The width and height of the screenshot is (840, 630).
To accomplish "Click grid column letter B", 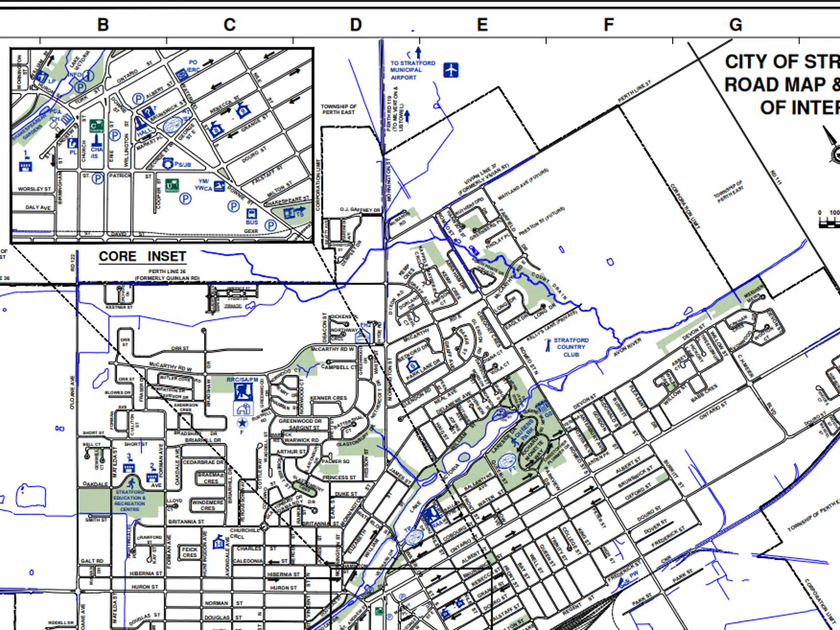I will [x=103, y=25].
